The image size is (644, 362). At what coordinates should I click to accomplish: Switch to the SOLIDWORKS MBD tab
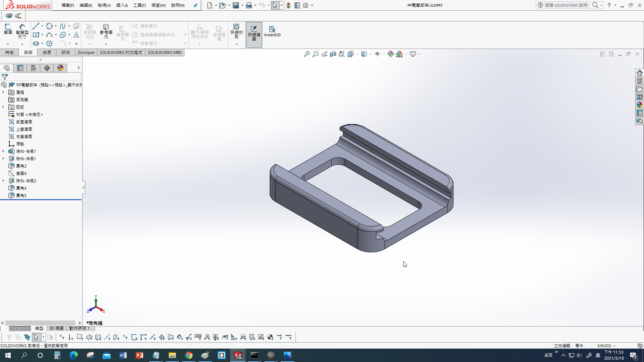click(x=165, y=53)
